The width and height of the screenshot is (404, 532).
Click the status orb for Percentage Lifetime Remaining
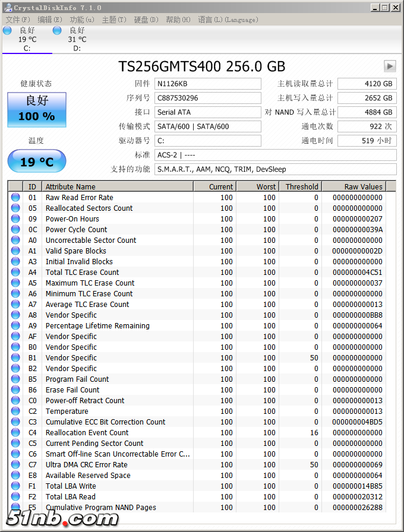point(15,325)
